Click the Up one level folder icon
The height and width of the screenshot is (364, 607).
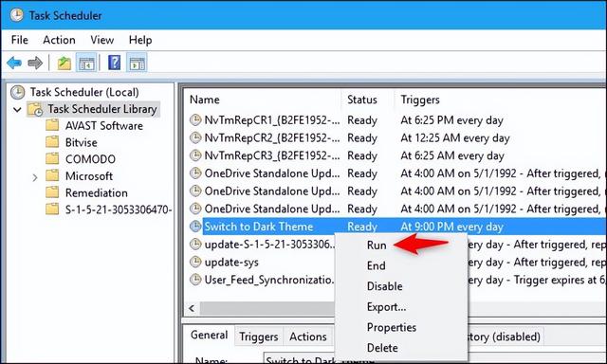(x=64, y=63)
